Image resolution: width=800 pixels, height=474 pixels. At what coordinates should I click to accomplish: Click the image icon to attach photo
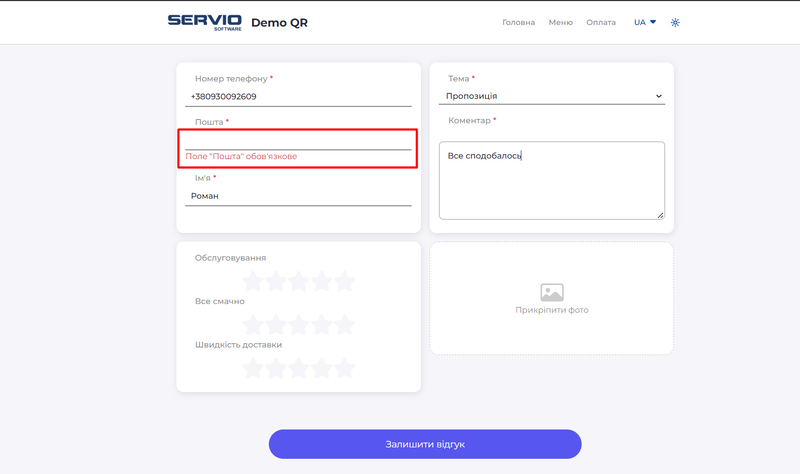click(552, 292)
